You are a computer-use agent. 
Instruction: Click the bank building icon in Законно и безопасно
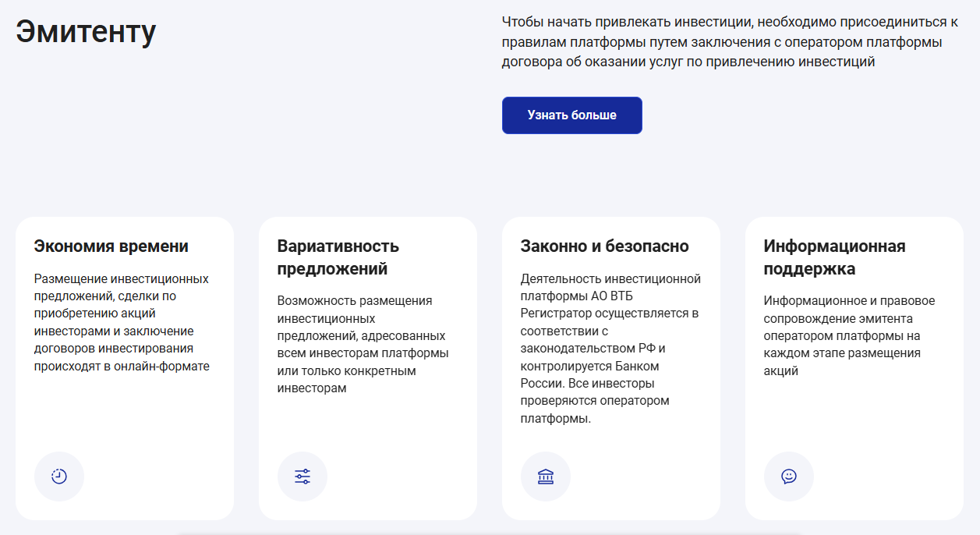[546, 477]
